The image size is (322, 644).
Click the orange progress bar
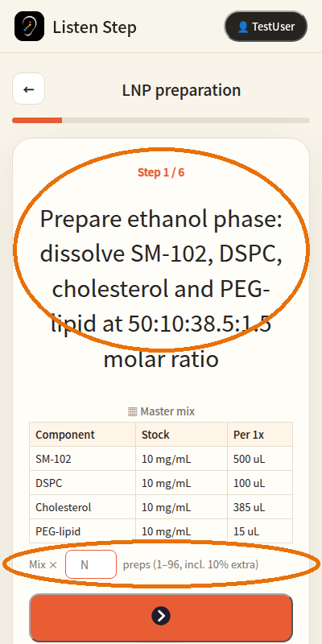tap(161, 120)
